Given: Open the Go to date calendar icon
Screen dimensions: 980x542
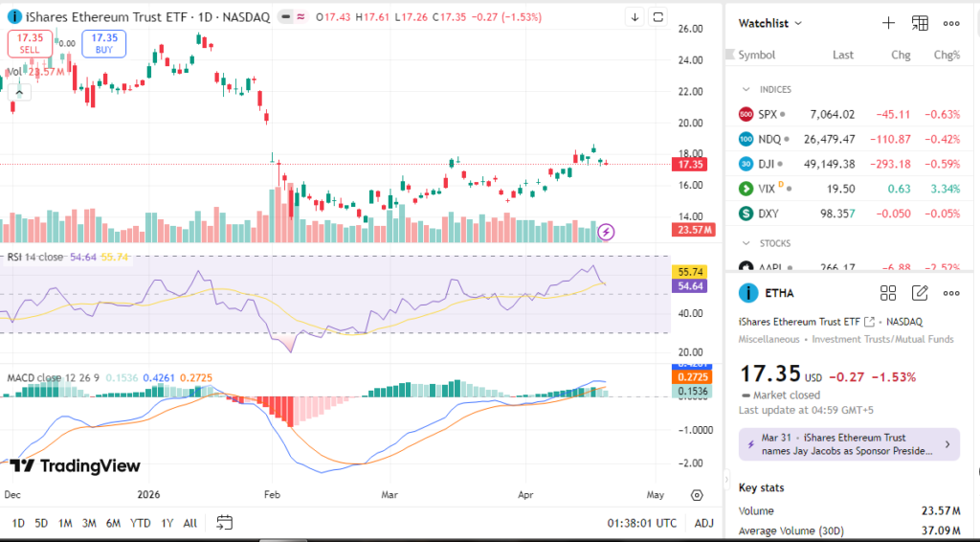Looking at the screenshot, I should (x=224, y=523).
